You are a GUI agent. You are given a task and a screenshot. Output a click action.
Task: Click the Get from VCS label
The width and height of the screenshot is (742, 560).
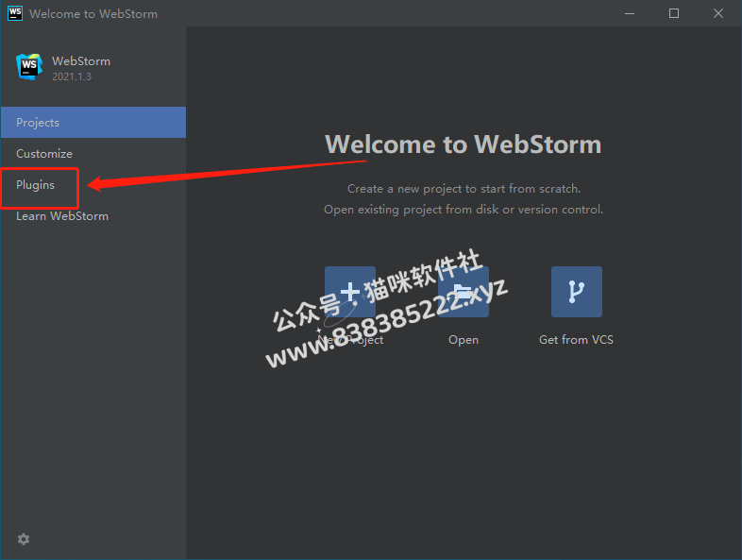[576, 340]
